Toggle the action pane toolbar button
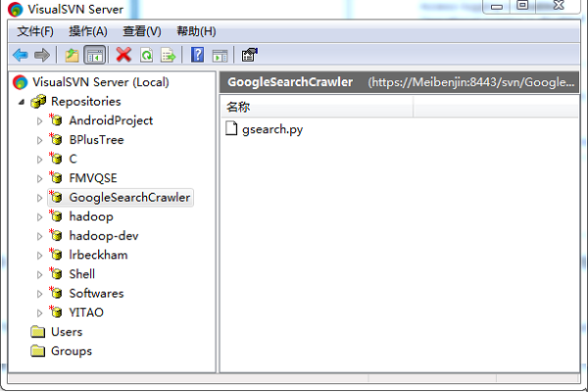This screenshot has height=392, width=588. [x=220, y=55]
